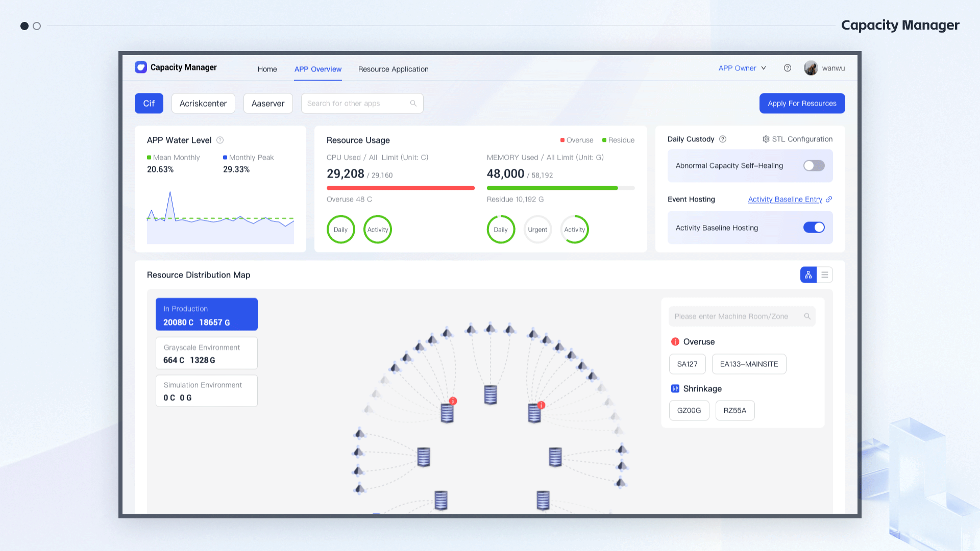
Task: Click the red CPU usage progress bar
Action: pyautogui.click(x=400, y=188)
